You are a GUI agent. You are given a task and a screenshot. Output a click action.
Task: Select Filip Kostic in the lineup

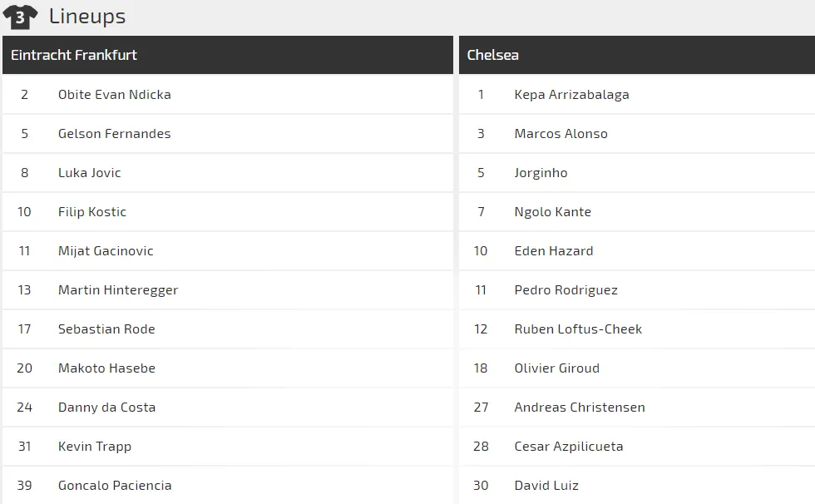92,212
